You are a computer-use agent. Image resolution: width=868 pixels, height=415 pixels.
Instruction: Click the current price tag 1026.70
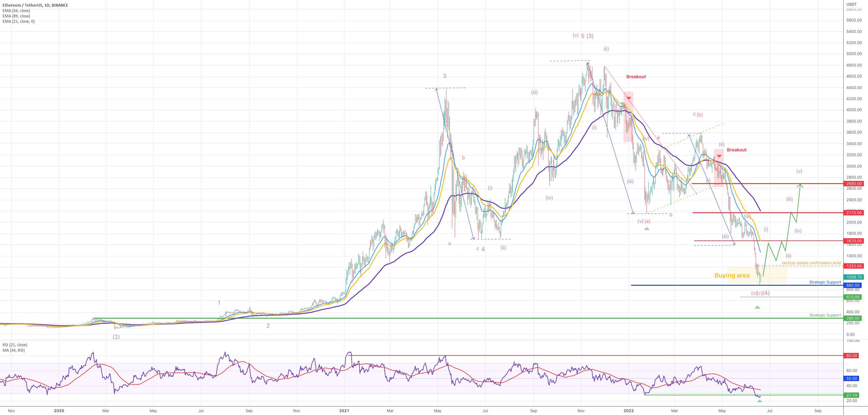(853, 277)
